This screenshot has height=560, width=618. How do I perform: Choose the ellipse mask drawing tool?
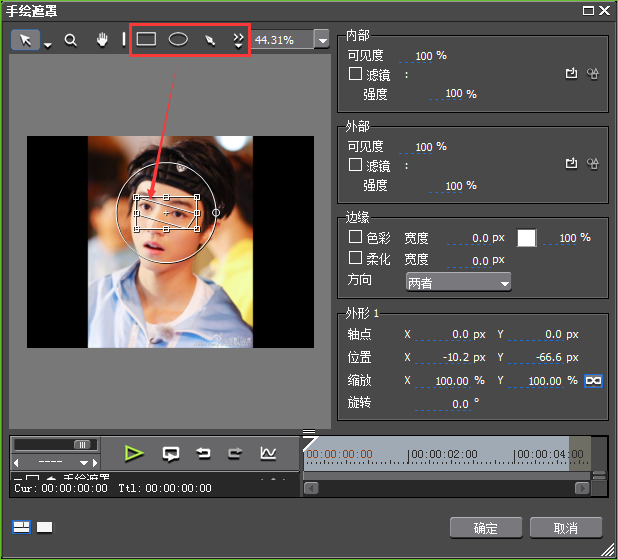click(178, 40)
